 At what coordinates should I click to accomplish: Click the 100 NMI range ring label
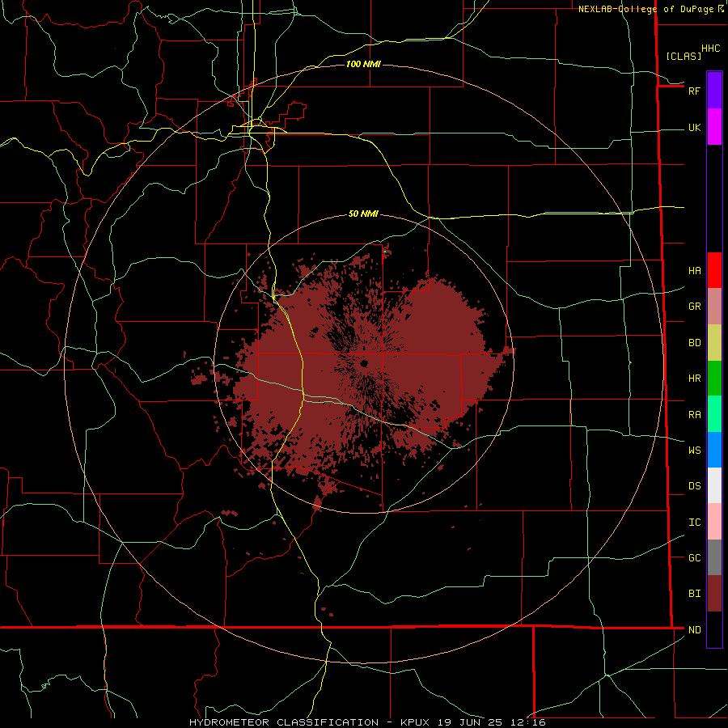363,64
